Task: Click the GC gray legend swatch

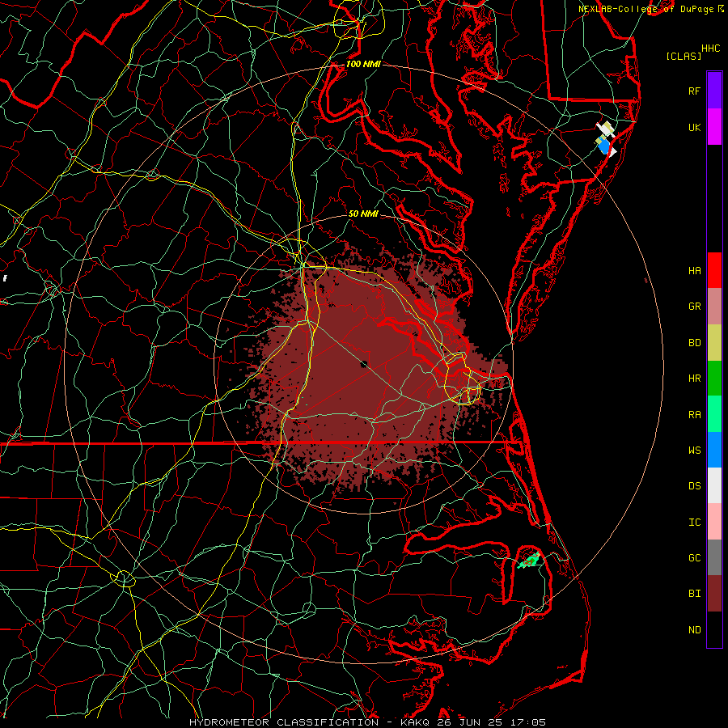Action: 714,557
